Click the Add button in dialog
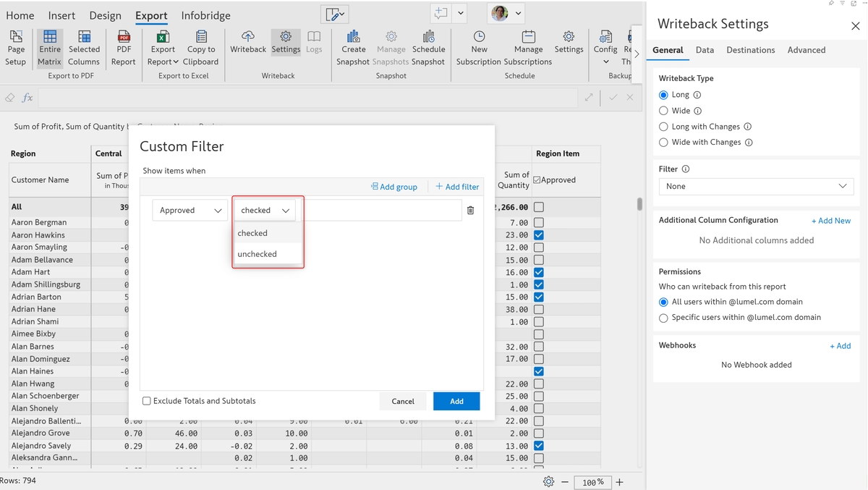The width and height of the screenshot is (868, 490). (456, 401)
